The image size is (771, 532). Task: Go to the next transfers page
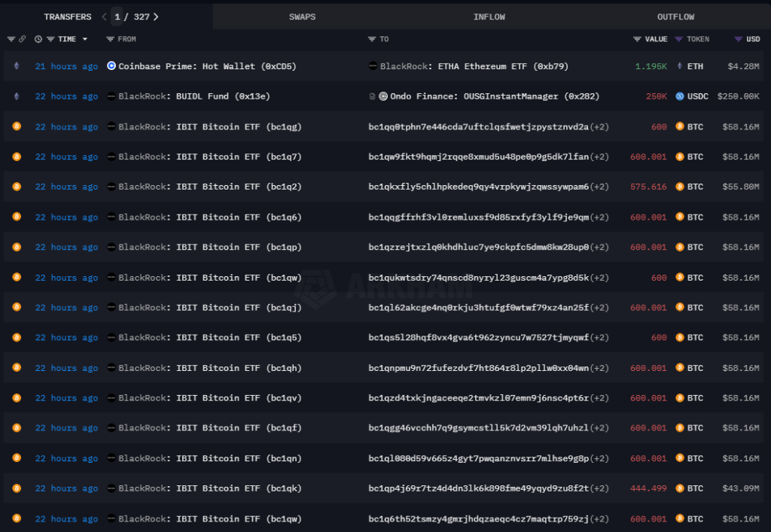[x=156, y=17]
